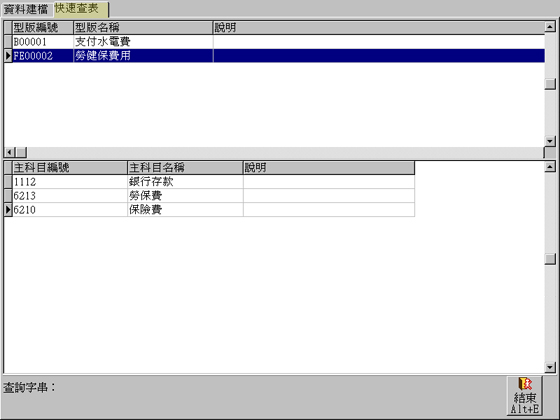Screen dimensions: 560x420
Task: Click the row selector beside B00001
Action: [8, 42]
